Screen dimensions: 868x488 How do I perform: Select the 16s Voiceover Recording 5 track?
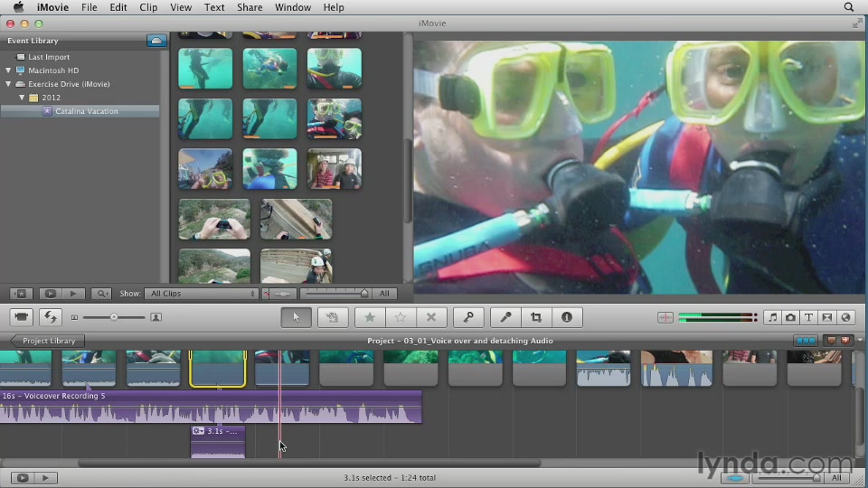click(x=211, y=408)
